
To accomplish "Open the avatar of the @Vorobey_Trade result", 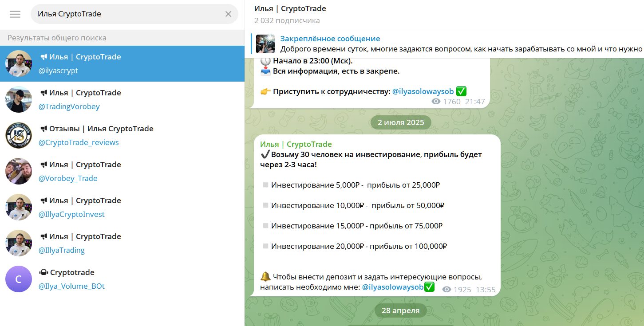I will pyautogui.click(x=19, y=172).
